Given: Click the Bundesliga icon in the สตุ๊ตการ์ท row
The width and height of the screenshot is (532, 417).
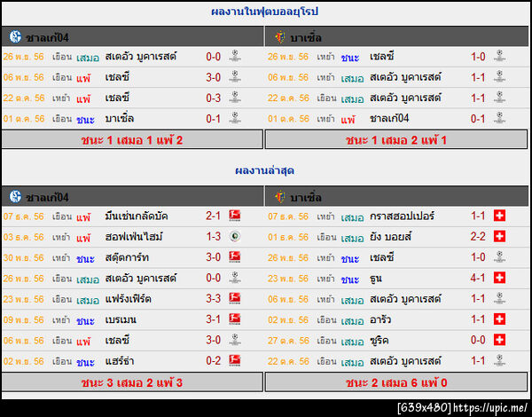Looking at the screenshot, I should click(234, 257).
